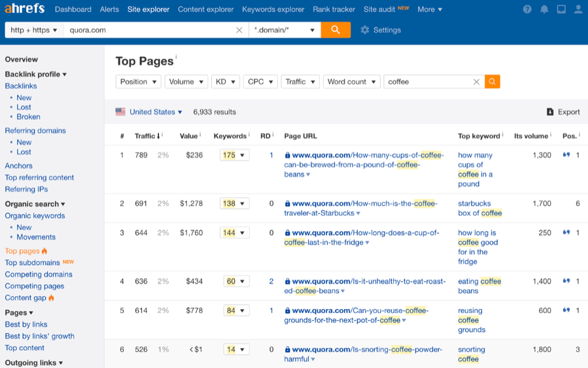The height and width of the screenshot is (368, 588).
Task: Click top keyword 'starbucks box of coffee'
Action: [479, 208]
